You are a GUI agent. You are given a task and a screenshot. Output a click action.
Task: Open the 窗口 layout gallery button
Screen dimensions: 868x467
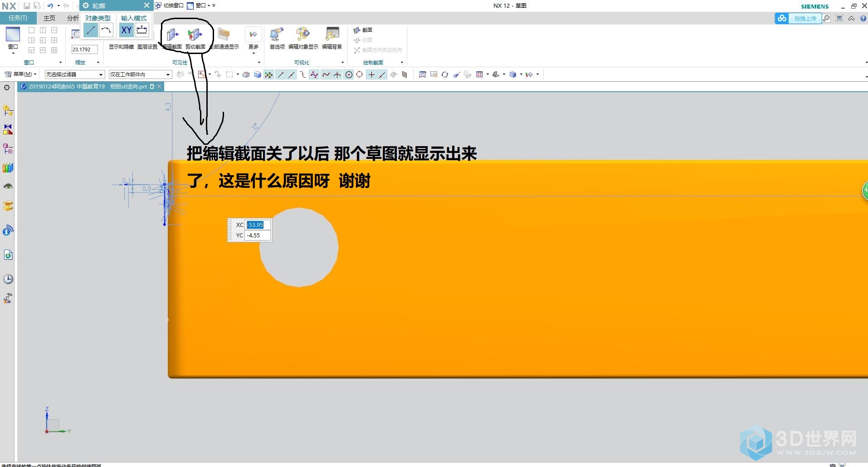pyautogui.click(x=13, y=40)
